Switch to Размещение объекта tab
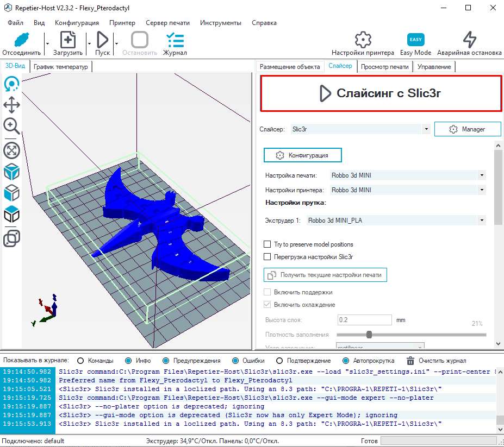This screenshot has width=504, height=447. 290,67
